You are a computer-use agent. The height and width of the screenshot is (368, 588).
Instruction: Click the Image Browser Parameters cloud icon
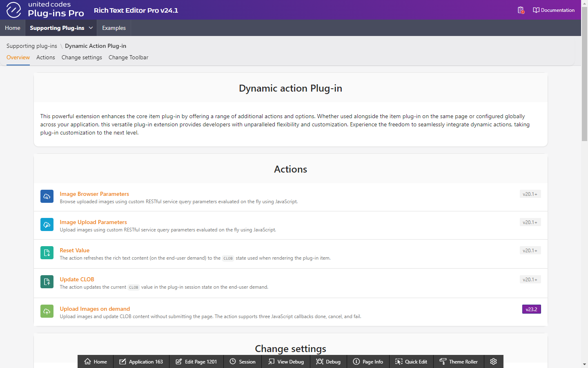click(47, 196)
